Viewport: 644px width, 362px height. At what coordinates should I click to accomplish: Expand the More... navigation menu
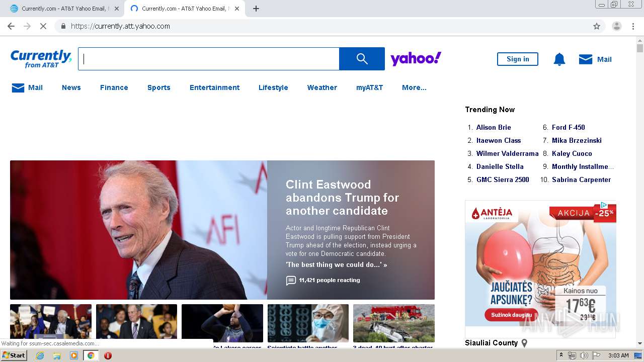click(414, 87)
